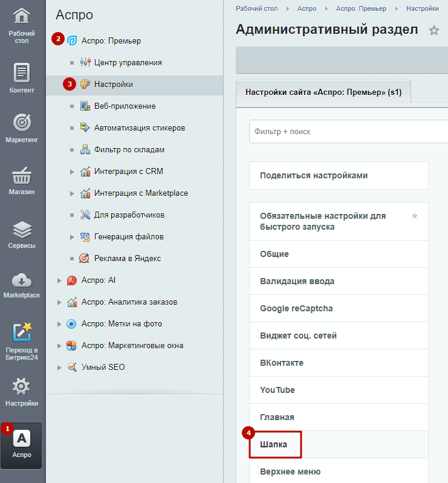Focus the Фильтр + поиск input field
This screenshot has height=483, width=448.
point(348,132)
